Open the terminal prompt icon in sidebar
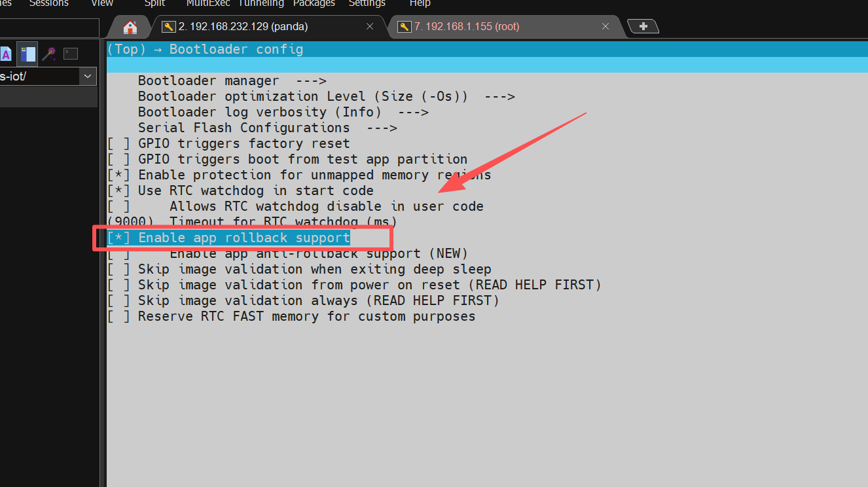868x487 pixels. [x=71, y=54]
